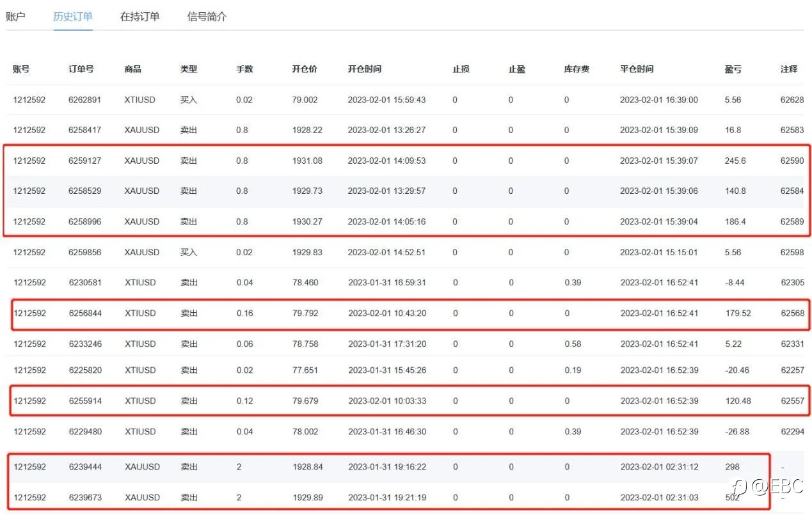This screenshot has height=515, width=812.
Task: Click the 平仓时间 column header
Action: coord(637,69)
